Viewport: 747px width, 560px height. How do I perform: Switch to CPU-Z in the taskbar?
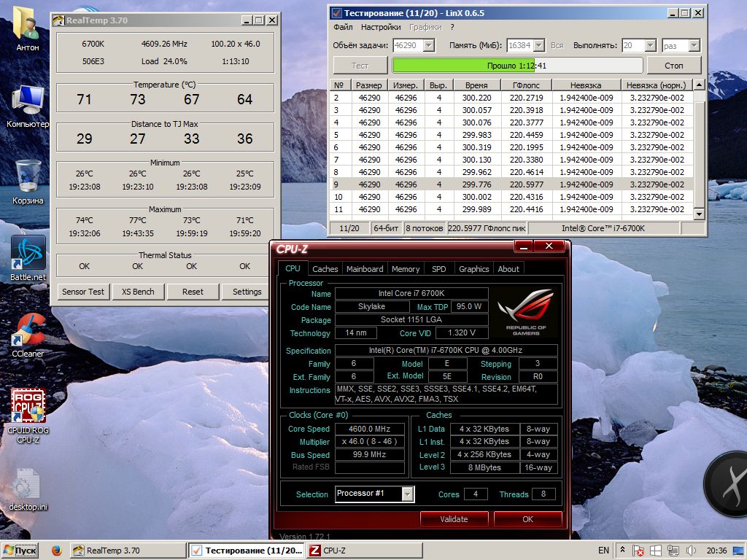(x=365, y=551)
